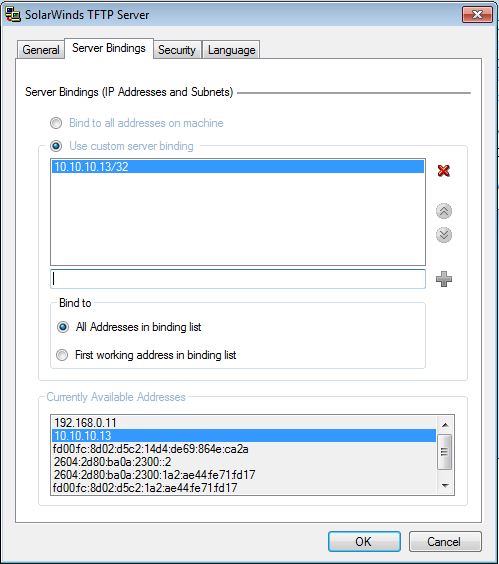Viewport: 499px width, 564px height.
Task: Choose All Addresses in binding list
Action: [x=63, y=327]
